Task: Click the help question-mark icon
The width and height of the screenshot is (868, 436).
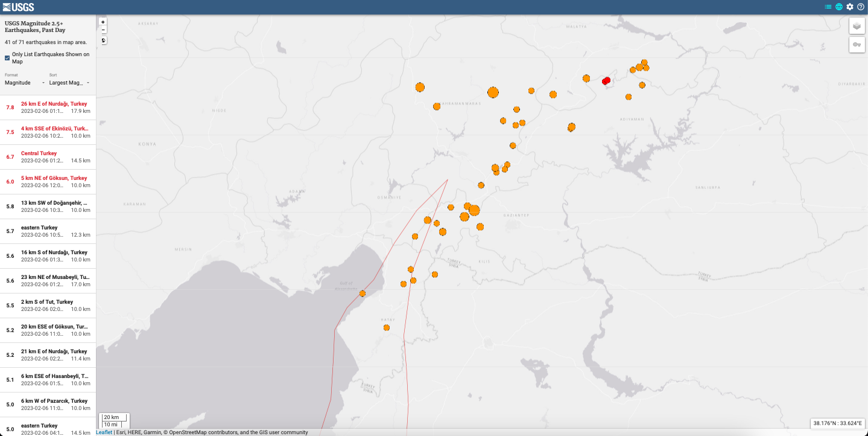Action: coord(861,7)
